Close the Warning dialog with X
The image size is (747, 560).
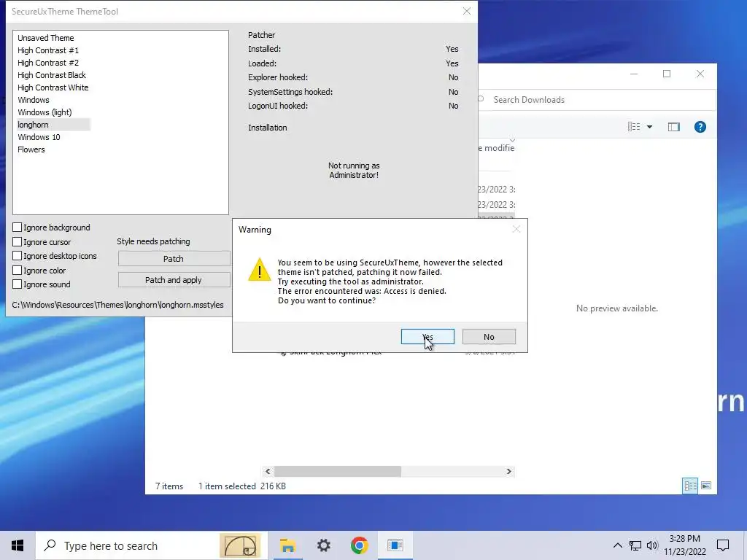[516, 229]
